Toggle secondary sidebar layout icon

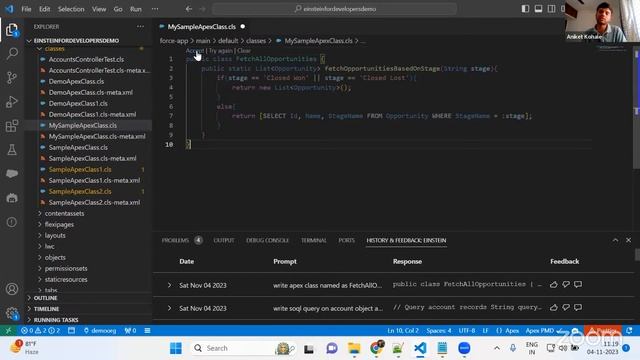click(551, 9)
